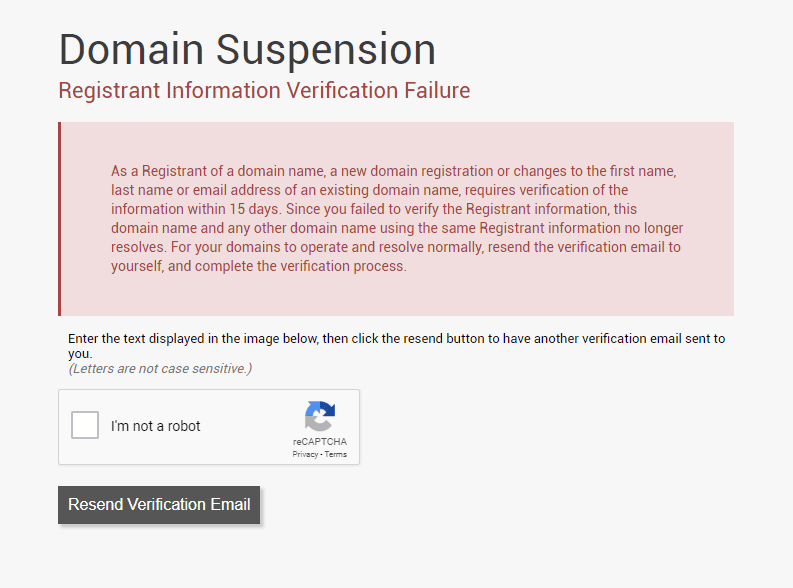The image size is (793, 588).
Task: Click the "I'm not a robot" label
Action: point(156,426)
